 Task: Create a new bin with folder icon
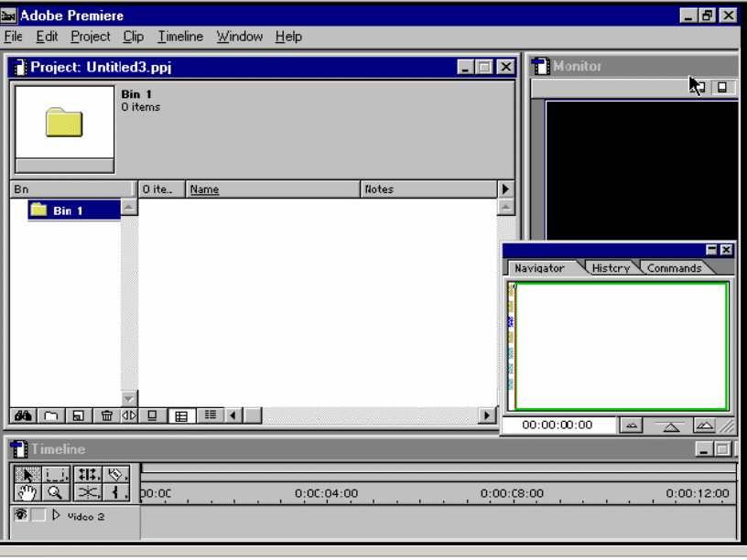(x=50, y=415)
